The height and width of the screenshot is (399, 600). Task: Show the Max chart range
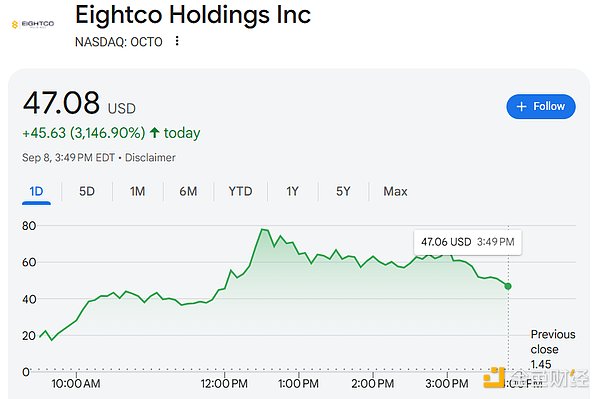[x=395, y=191]
